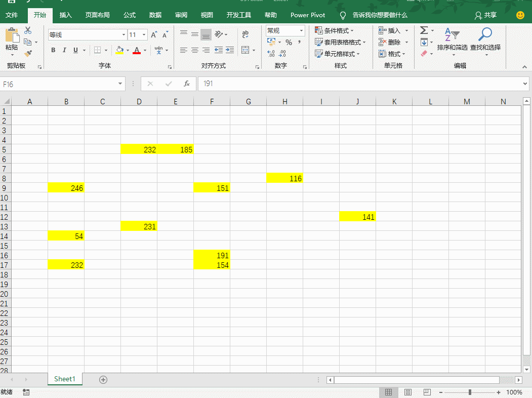
Task: Toggle Italic formatting
Action: 64,50
